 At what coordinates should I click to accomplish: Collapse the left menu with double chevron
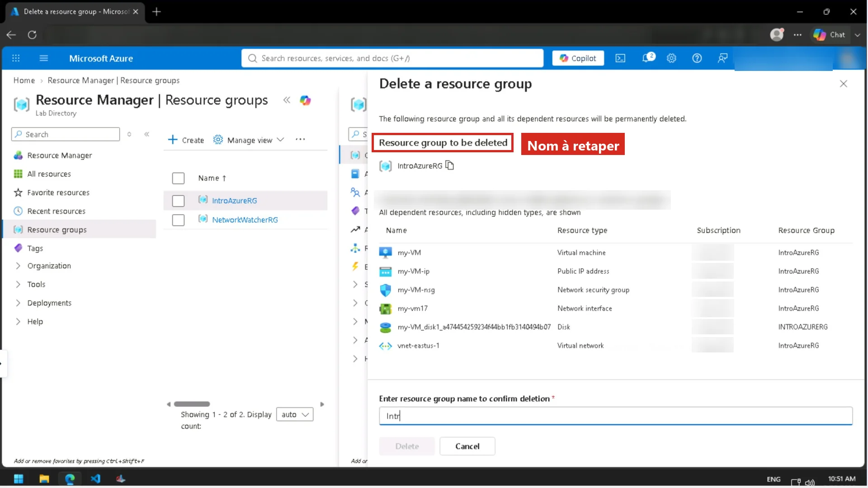tap(146, 134)
